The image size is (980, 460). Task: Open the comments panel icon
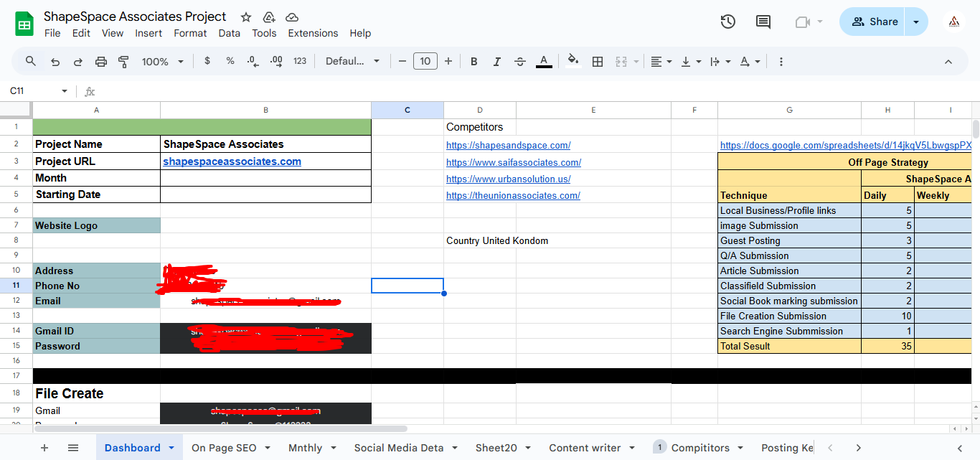pos(763,22)
